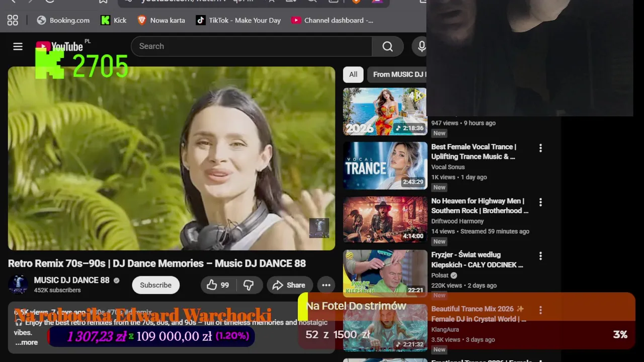Screen dimensions: 644x362
Task: Open the 2026 thumbnail lasting 2:18:36
Action: click(x=385, y=112)
